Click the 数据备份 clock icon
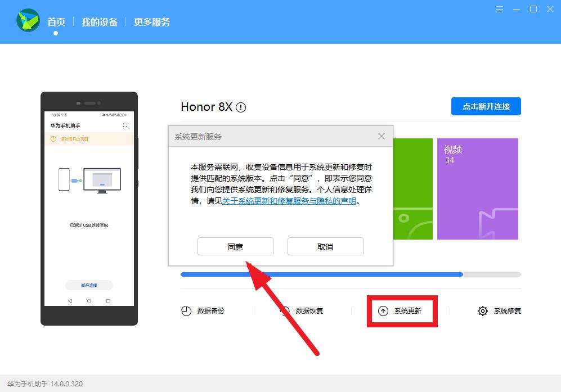Screen dimensions: 561x392 point(186,311)
